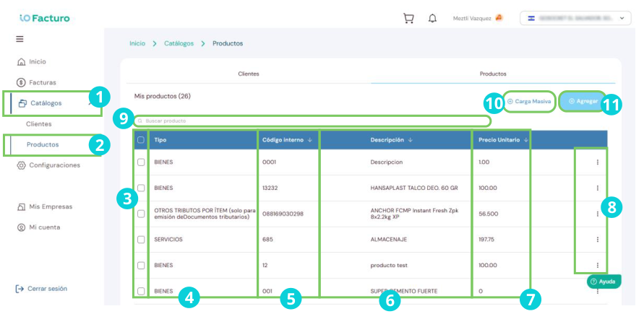Click the Agregar button
The width and height of the screenshot is (644, 314).
(583, 101)
